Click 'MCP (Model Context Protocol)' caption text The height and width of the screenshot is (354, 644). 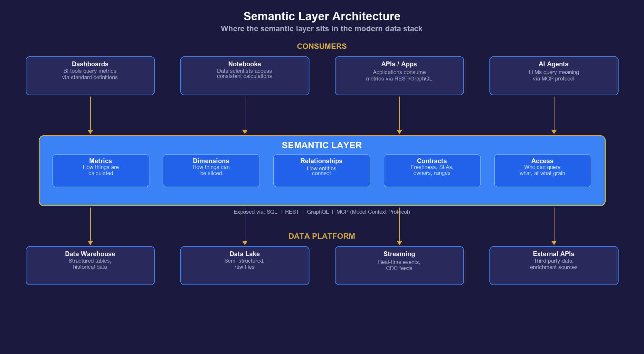(373, 212)
